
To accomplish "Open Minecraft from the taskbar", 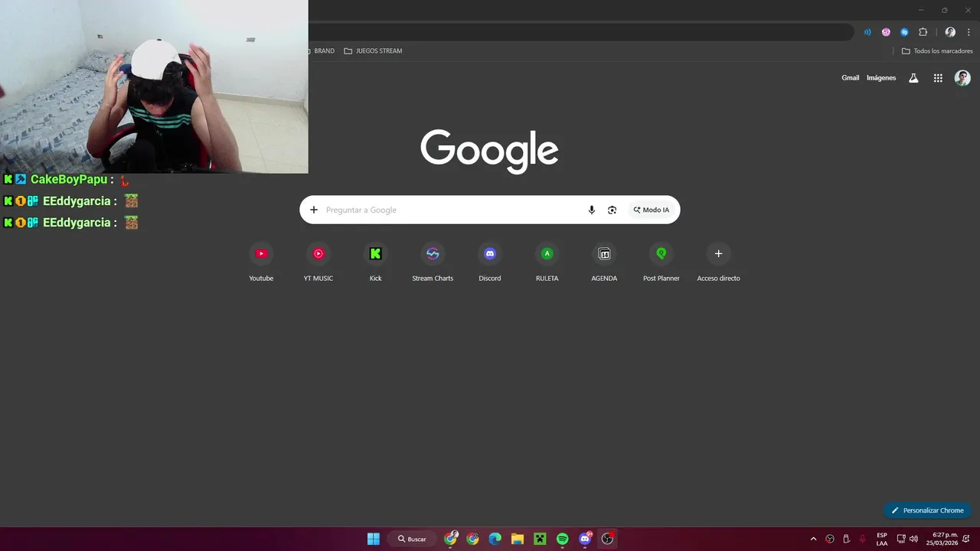I will click(x=540, y=539).
